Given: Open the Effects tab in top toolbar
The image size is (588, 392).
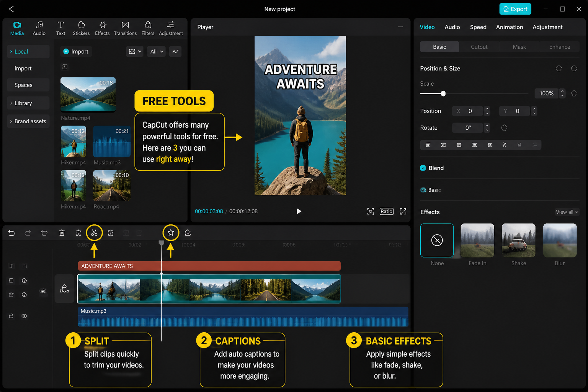Looking at the screenshot, I should [x=102, y=29].
